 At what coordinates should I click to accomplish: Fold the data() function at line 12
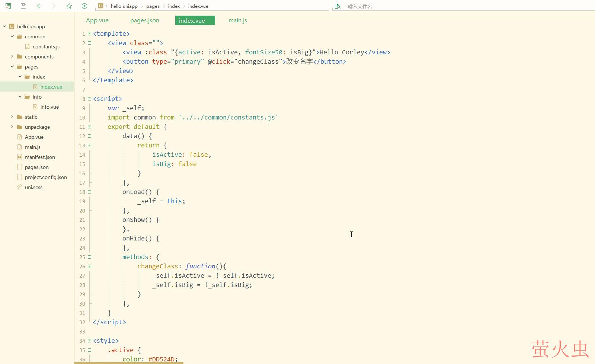point(89,136)
